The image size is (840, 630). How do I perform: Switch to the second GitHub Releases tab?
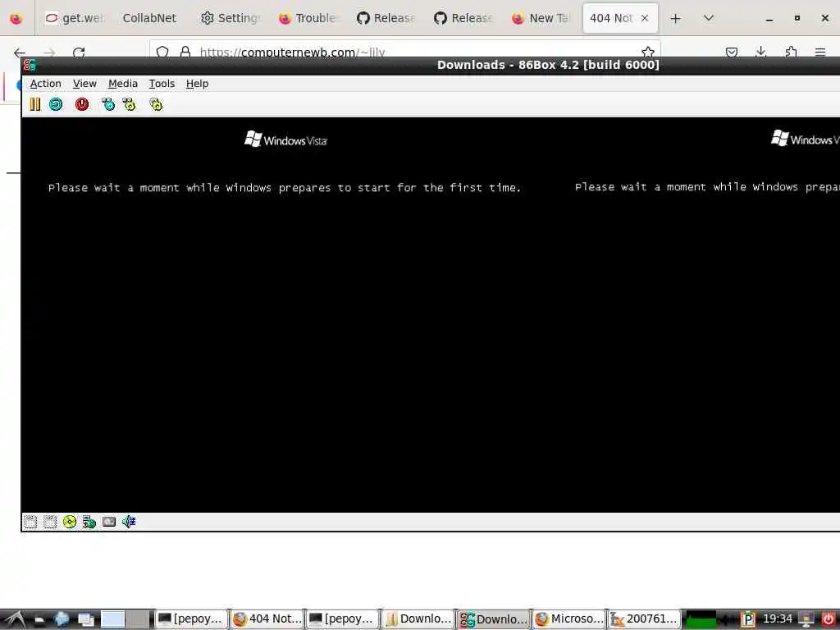(x=463, y=18)
